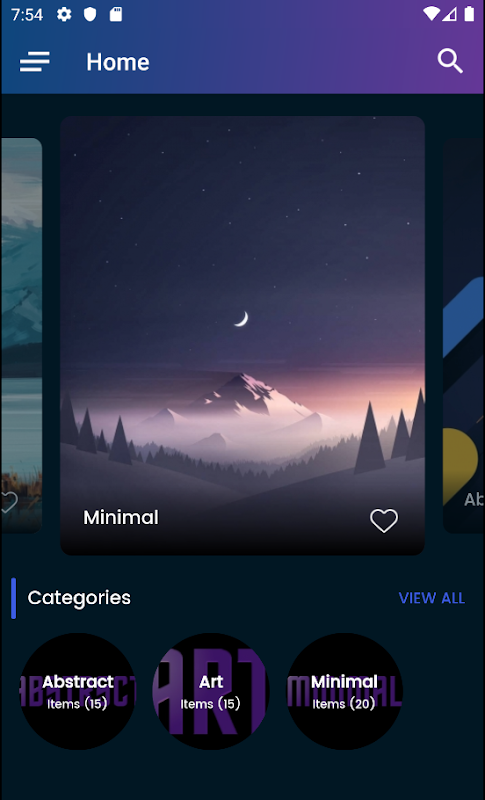This screenshot has height=800, width=485.
Task: Open View All categories link
Action: pyautogui.click(x=431, y=598)
